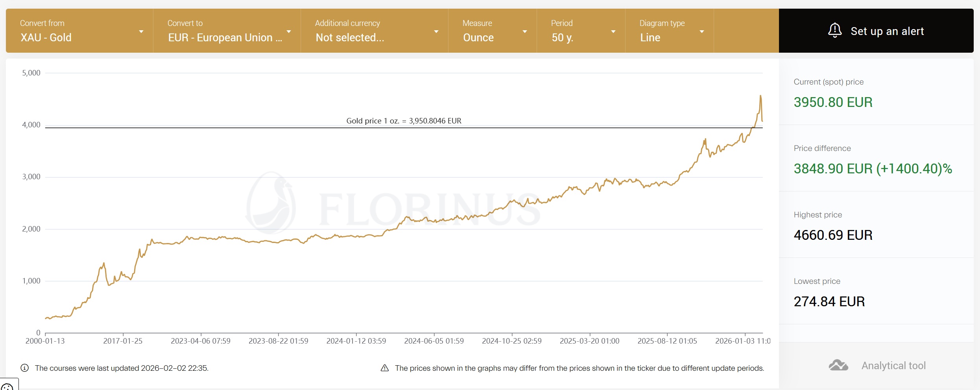Click the 2024-10-25 02:59 axis label
This screenshot has width=980, height=390.
(x=512, y=341)
